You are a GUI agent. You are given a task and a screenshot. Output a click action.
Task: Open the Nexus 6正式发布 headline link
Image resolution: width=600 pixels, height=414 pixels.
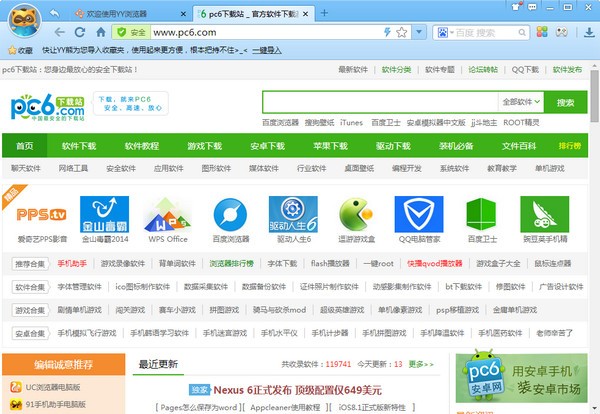point(285,389)
